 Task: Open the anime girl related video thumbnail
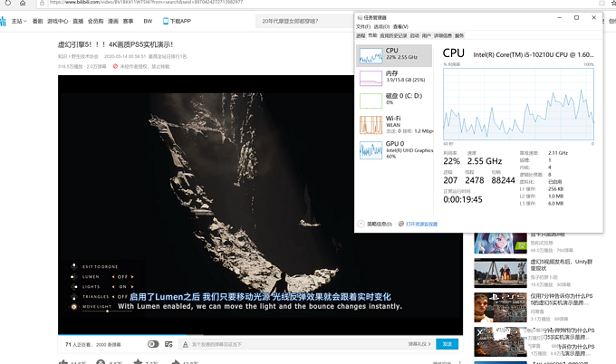click(x=500, y=243)
